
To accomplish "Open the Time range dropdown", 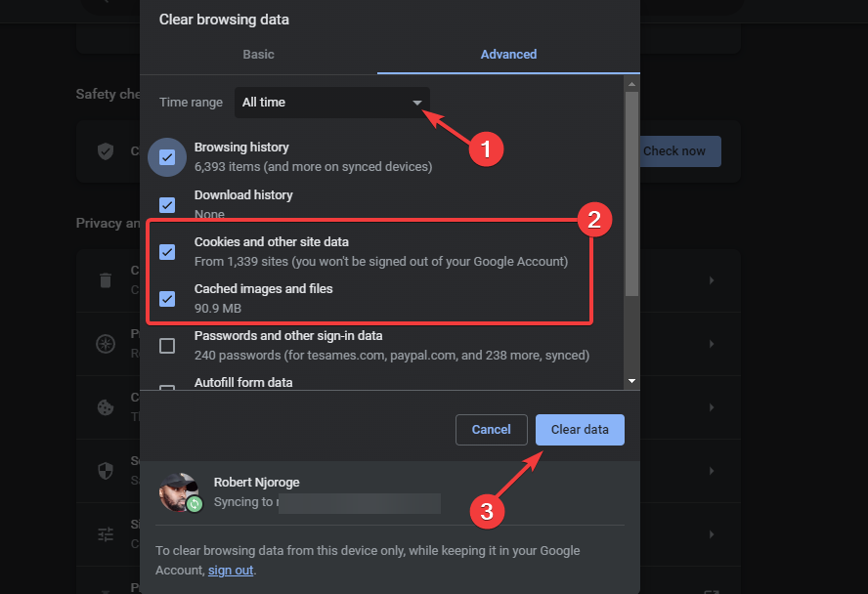I will click(332, 102).
